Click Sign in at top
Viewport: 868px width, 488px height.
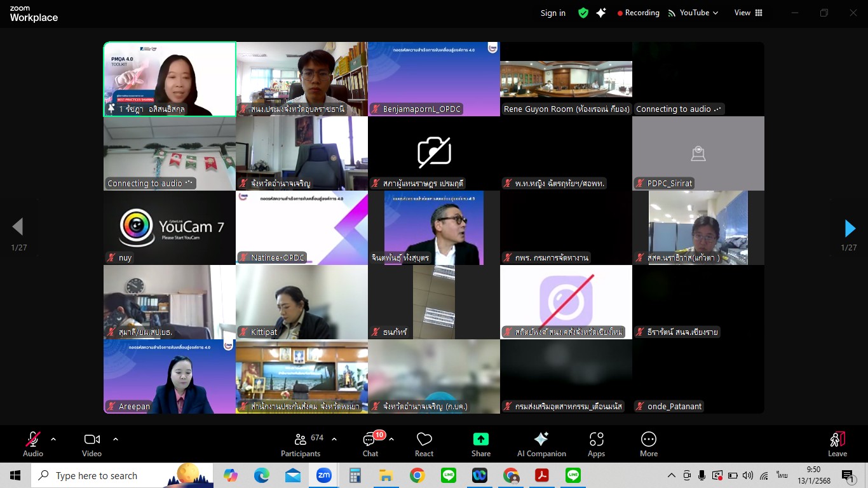coord(553,13)
